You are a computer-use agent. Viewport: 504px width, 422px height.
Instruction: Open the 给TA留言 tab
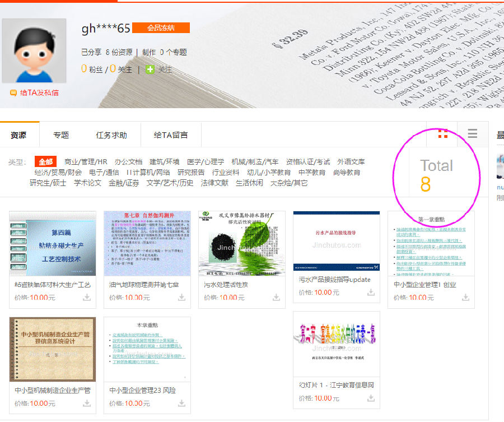[x=171, y=135]
